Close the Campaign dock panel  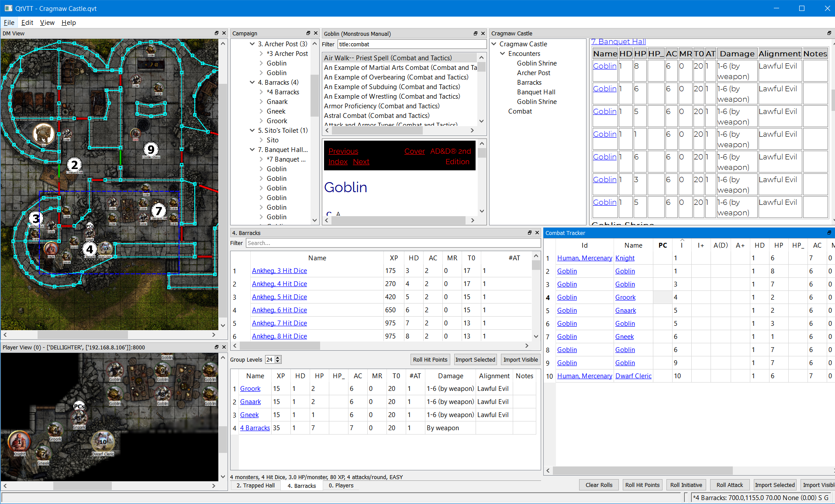(x=315, y=33)
